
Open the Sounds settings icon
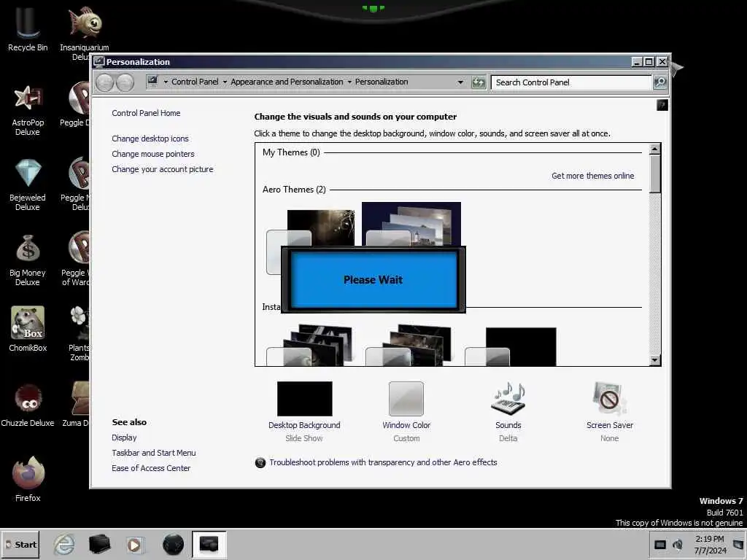(508, 399)
